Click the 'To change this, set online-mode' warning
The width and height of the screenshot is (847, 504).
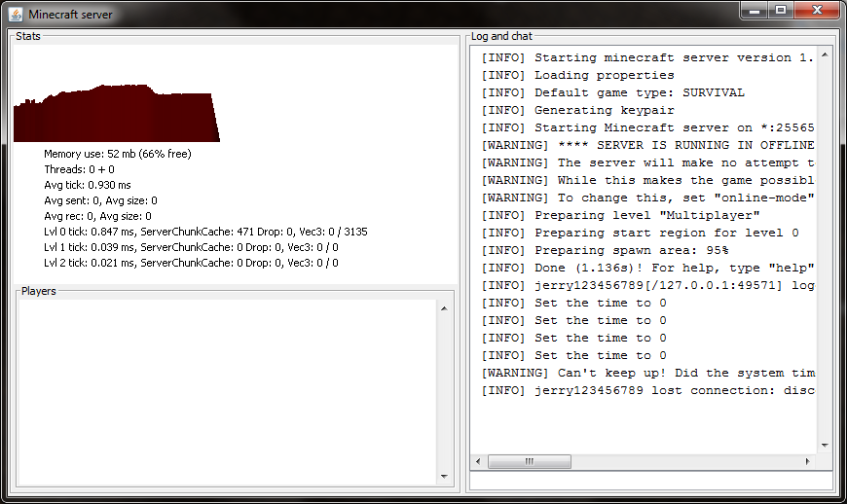(x=647, y=198)
